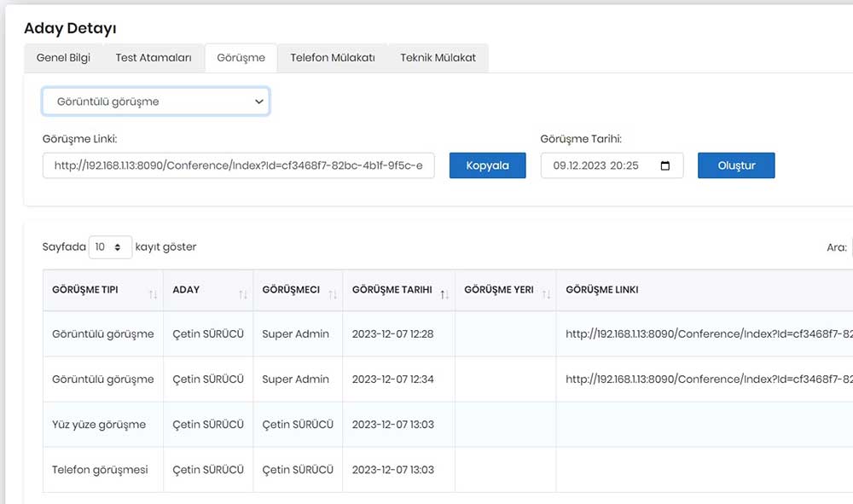The width and height of the screenshot is (853, 504).
Task: Focus the Görüşme Linki text field
Action: point(238,165)
